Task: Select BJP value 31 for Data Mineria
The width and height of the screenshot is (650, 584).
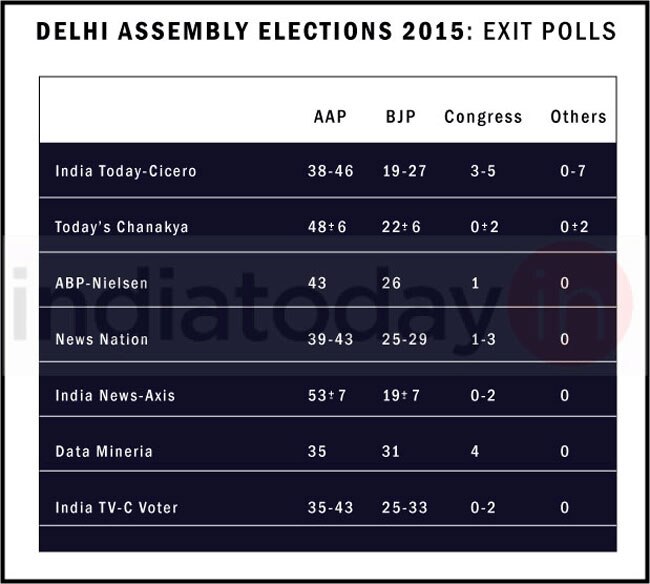Action: coord(392,451)
